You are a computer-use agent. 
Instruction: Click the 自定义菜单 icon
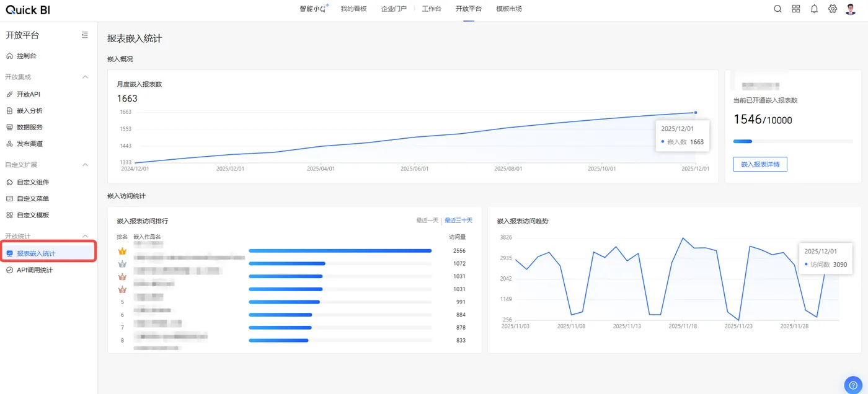(x=9, y=199)
